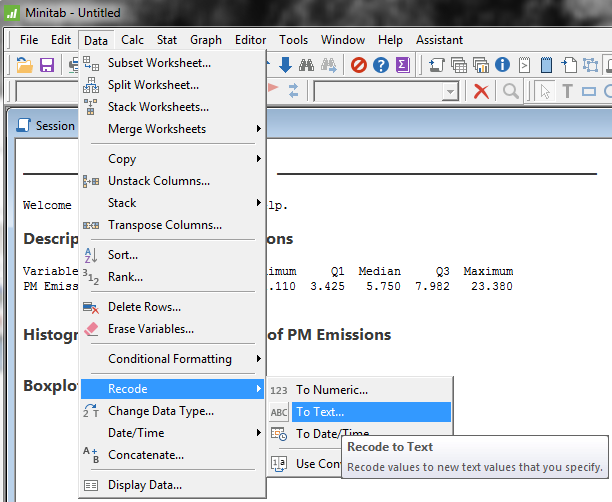The height and width of the screenshot is (502, 612).
Task: Choose Rank from the Data menu
Action: pyautogui.click(x=172, y=277)
